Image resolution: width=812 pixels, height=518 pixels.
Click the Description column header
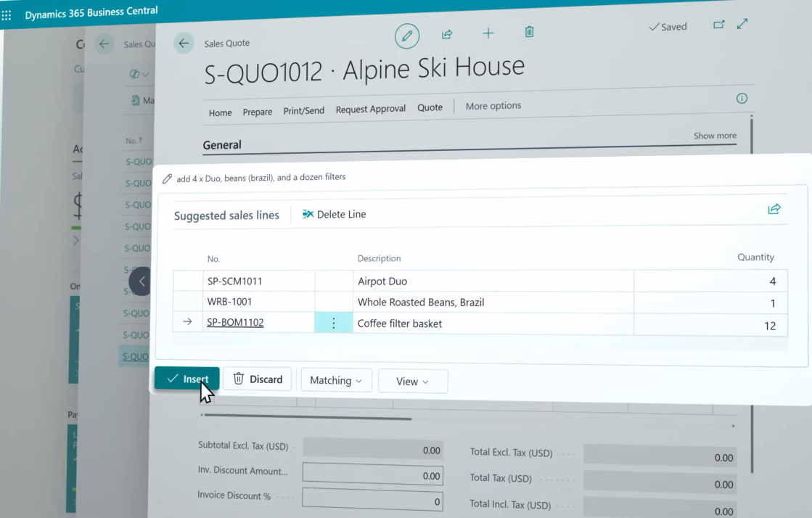379,258
